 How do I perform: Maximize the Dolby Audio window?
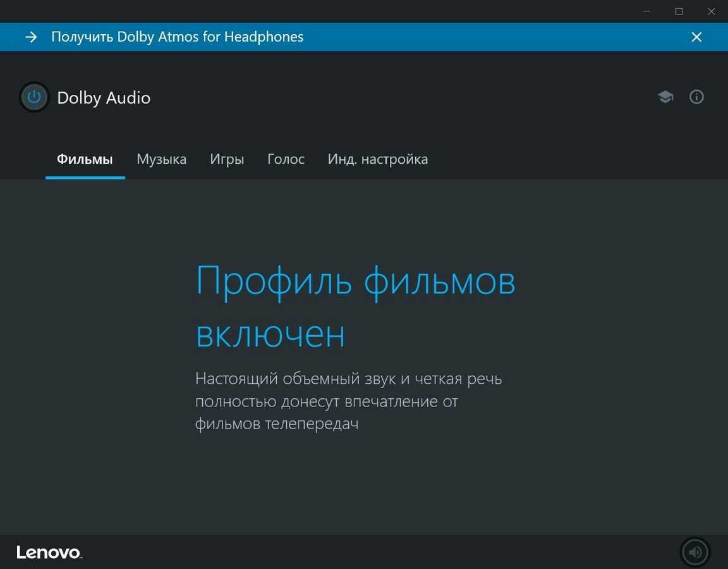pyautogui.click(x=679, y=11)
